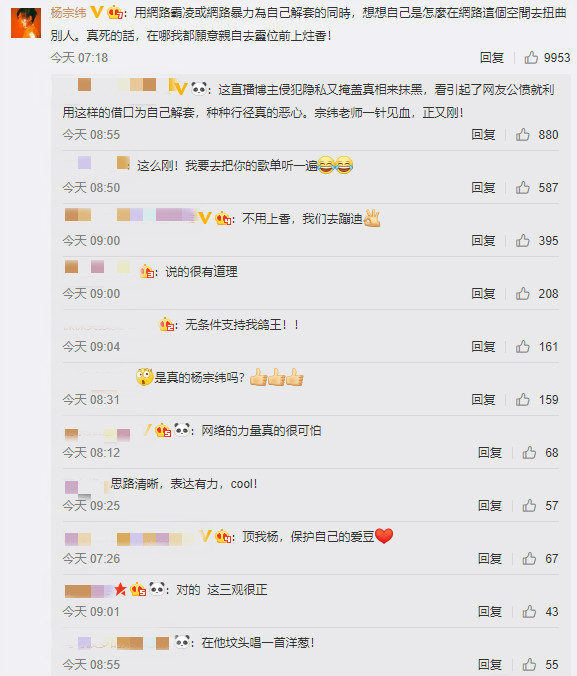Open the 杨宗纬 username link
Screen dimensions: 577x676
(68, 13)
